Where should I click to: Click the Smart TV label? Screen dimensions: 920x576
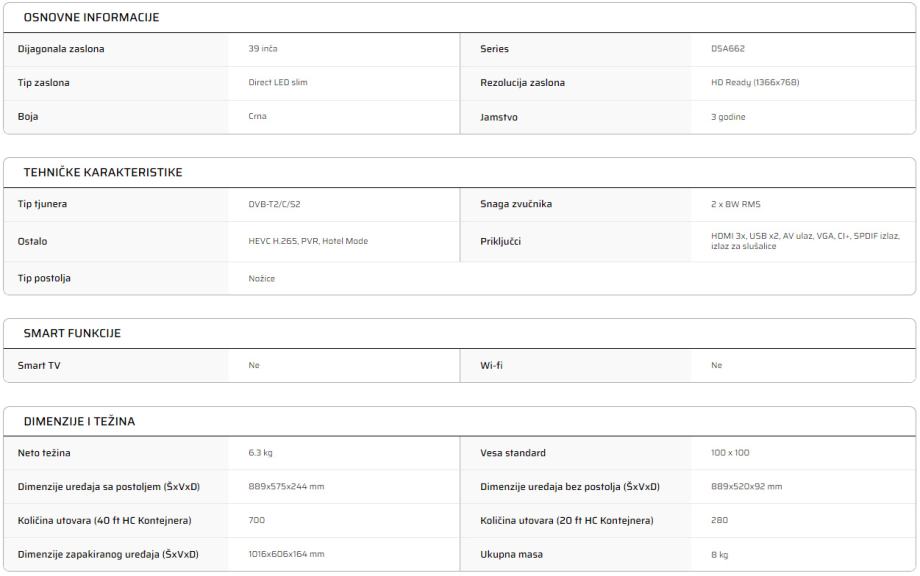tap(39, 366)
